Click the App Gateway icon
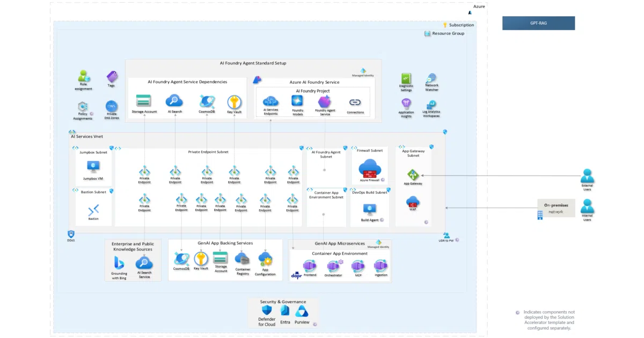The width and height of the screenshot is (644, 338). (x=413, y=175)
